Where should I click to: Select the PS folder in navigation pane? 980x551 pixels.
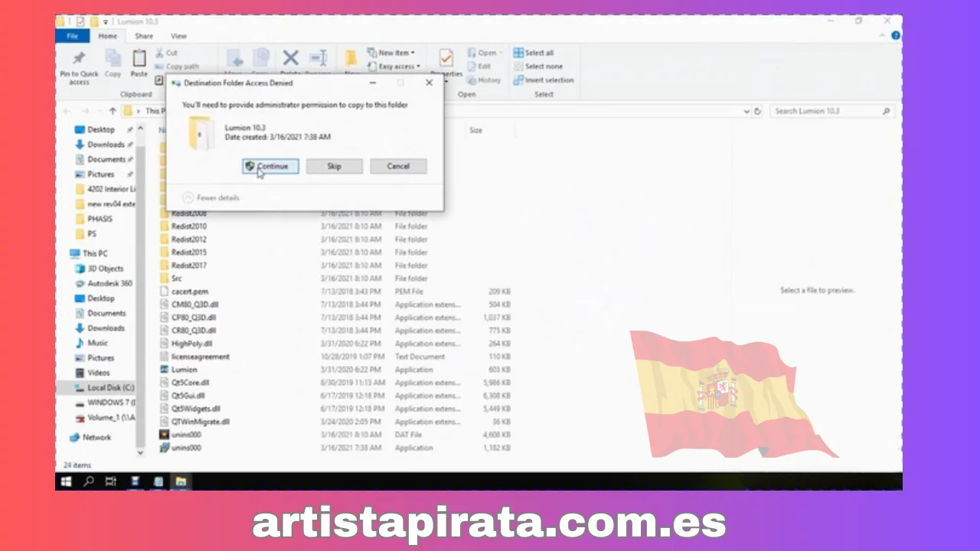click(x=92, y=233)
